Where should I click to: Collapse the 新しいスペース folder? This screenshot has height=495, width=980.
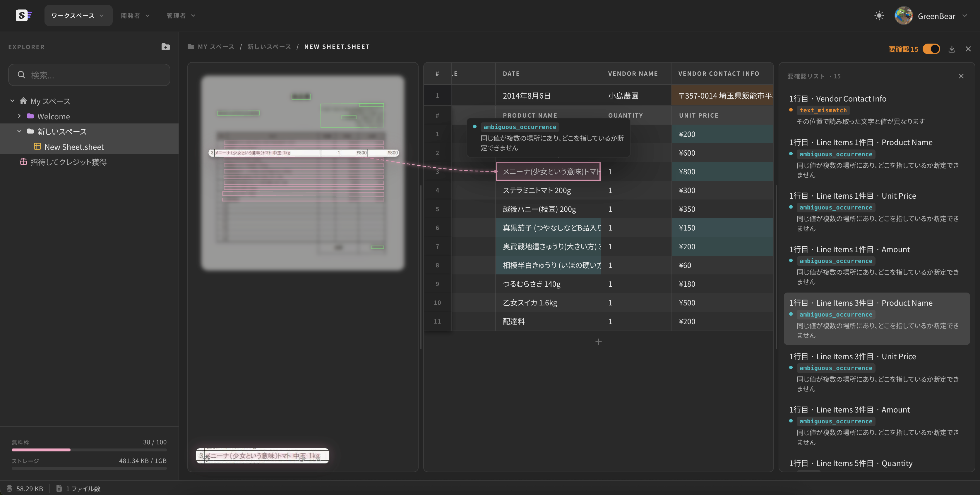tap(19, 131)
